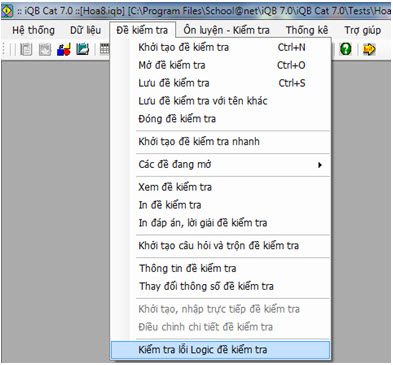Choose In đề kiểm tra
This screenshot has height=365, width=393.
221,205
